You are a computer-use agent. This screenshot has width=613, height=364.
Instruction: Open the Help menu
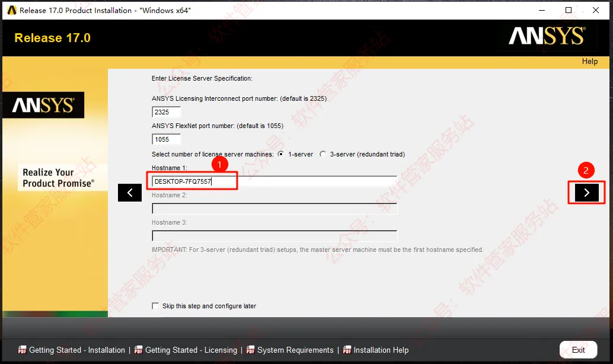point(589,62)
